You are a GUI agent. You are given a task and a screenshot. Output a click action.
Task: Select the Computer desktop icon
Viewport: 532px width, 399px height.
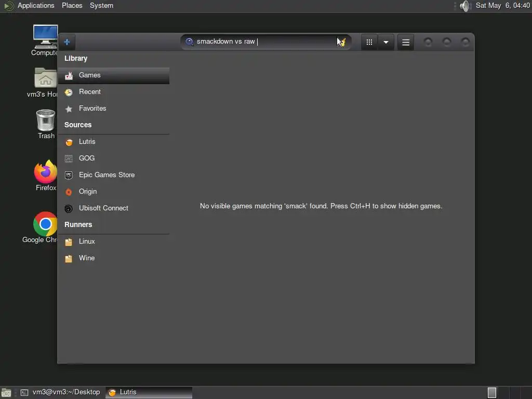[45, 41]
